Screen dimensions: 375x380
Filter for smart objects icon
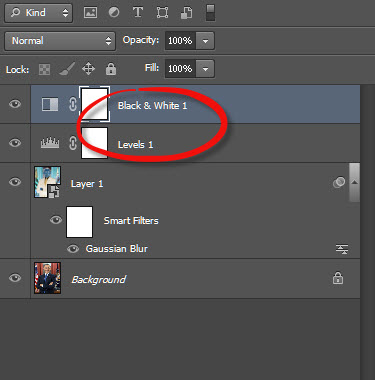(x=186, y=13)
